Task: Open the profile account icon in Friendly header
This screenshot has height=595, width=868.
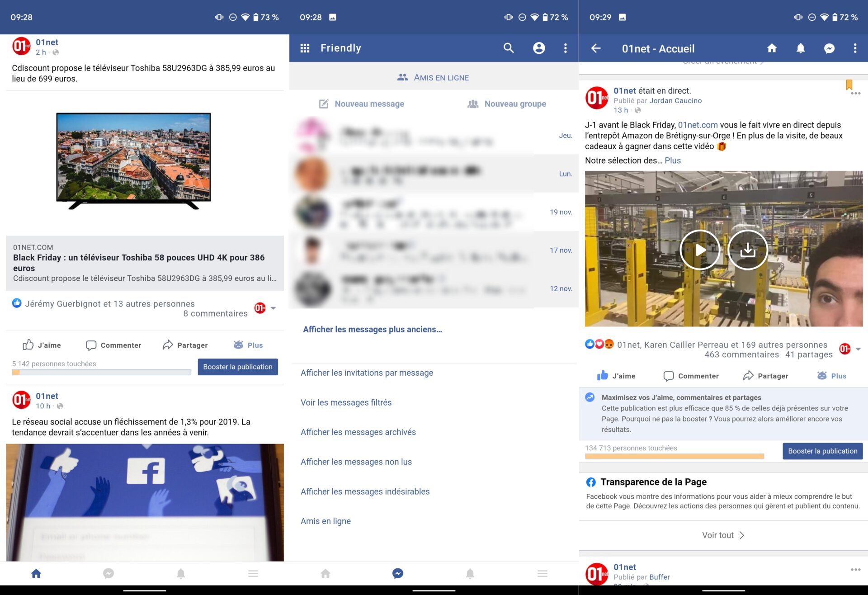Action: point(538,48)
